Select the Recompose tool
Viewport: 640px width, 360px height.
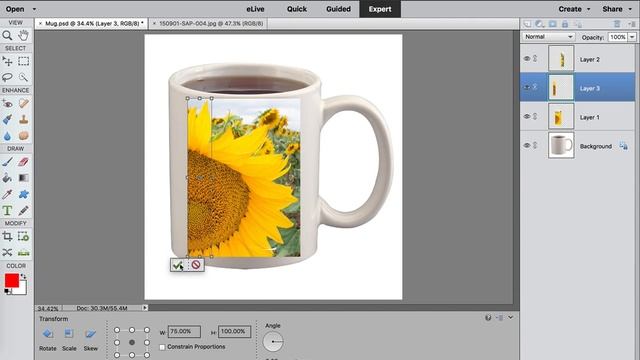(x=24, y=236)
